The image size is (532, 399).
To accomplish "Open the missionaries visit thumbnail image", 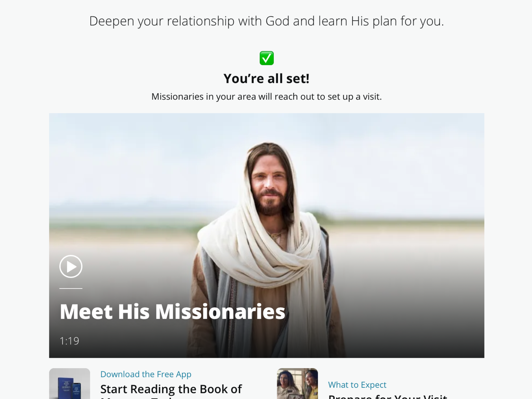I will coord(297,383).
